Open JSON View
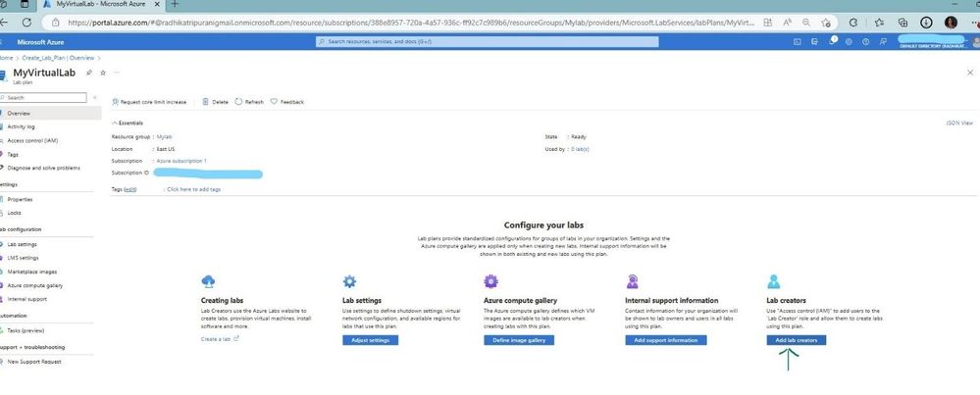The width and height of the screenshot is (980, 395). 959,123
